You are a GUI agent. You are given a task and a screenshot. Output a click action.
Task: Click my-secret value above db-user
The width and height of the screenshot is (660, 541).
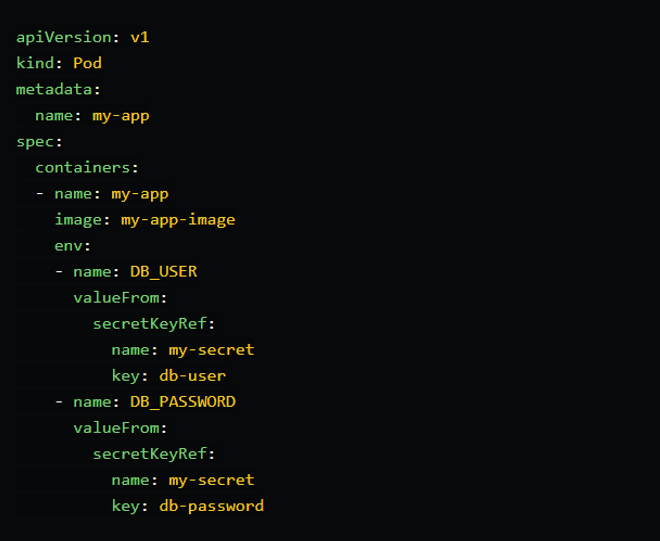pyautogui.click(x=211, y=350)
